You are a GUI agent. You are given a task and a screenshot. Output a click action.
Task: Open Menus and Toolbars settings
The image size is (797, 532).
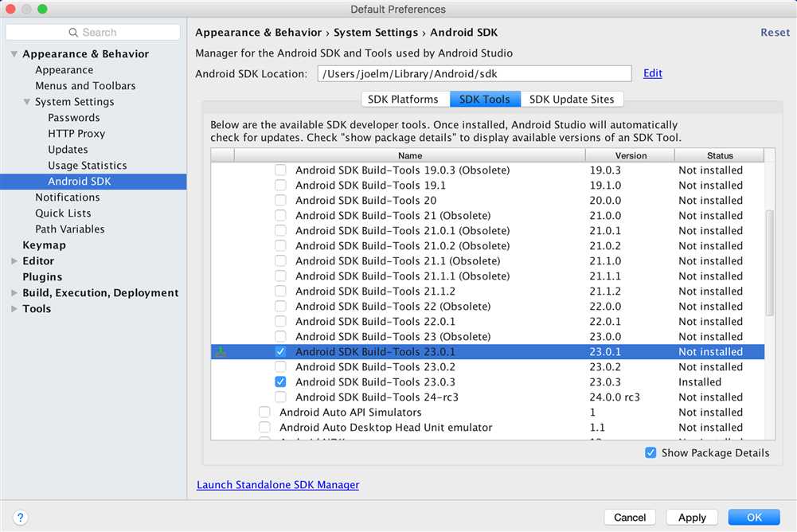[x=85, y=86]
